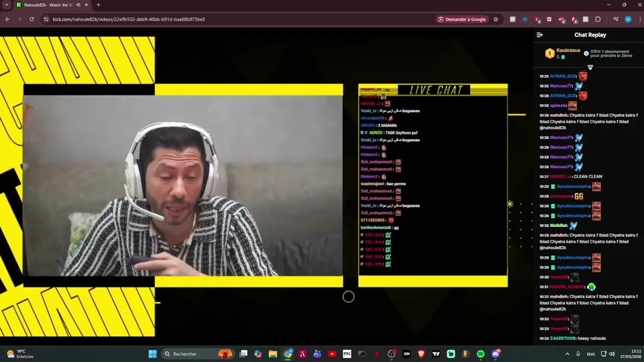Bookmark this page with the star icon
The height and width of the screenshot is (362, 644).
point(496,19)
